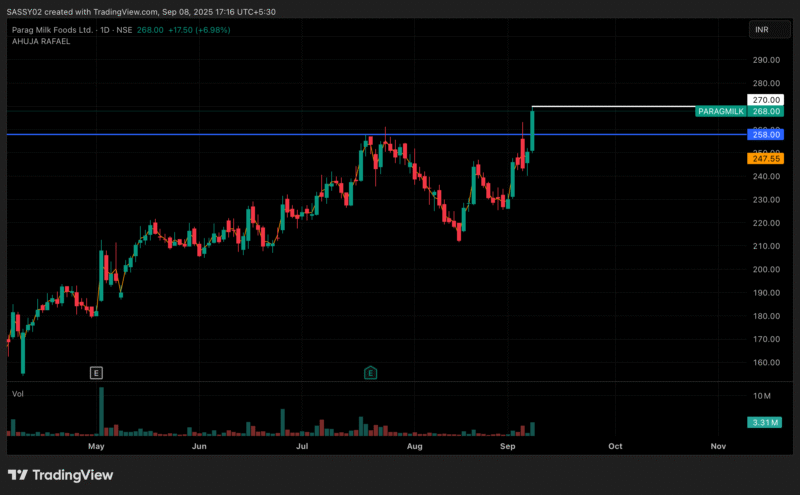The width and height of the screenshot is (800, 495).
Task: Open the earnings 'E' marker near May
Action: pos(96,373)
